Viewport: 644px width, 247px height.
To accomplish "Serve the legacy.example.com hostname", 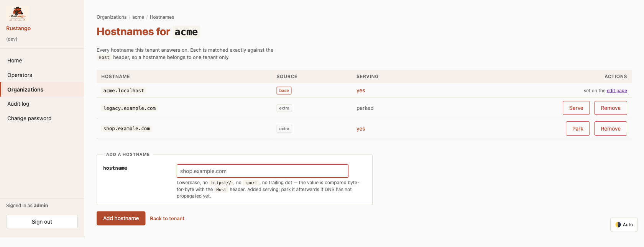I will click(x=576, y=108).
